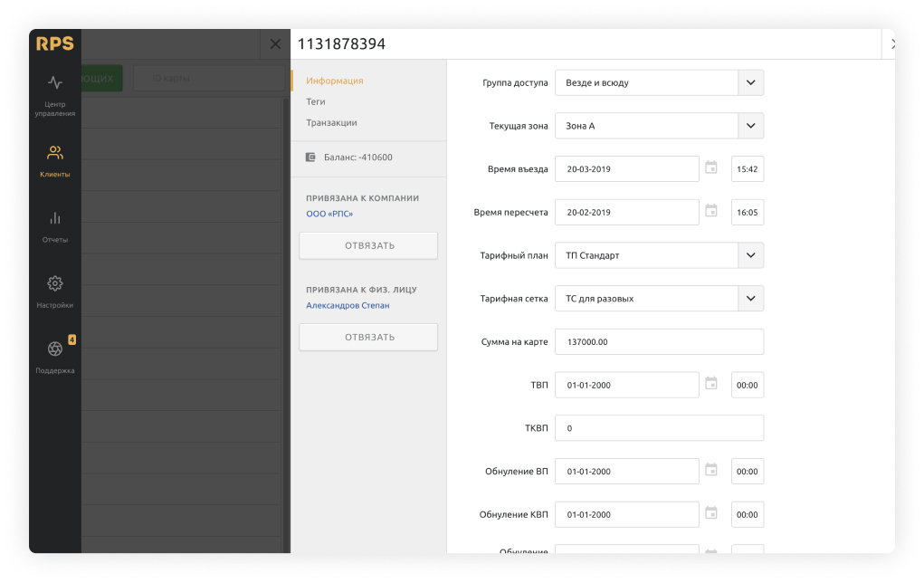Image resolution: width=924 pixels, height=583 pixels.
Task: Select the Клиенты sidebar icon
Action: point(55,153)
